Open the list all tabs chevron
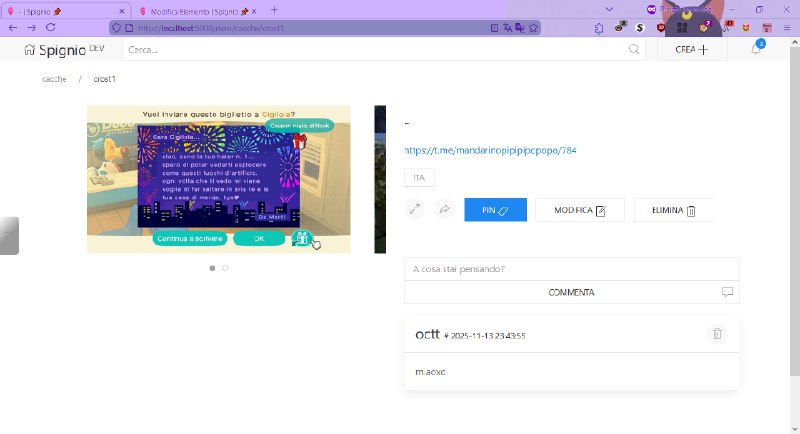Viewport: 800px width, 434px height. pos(609,10)
